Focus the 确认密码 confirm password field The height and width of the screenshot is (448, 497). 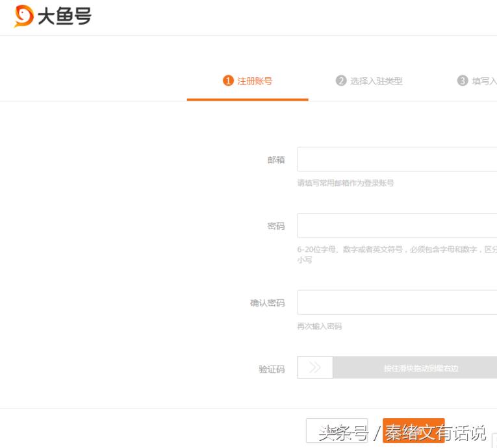[x=397, y=302]
